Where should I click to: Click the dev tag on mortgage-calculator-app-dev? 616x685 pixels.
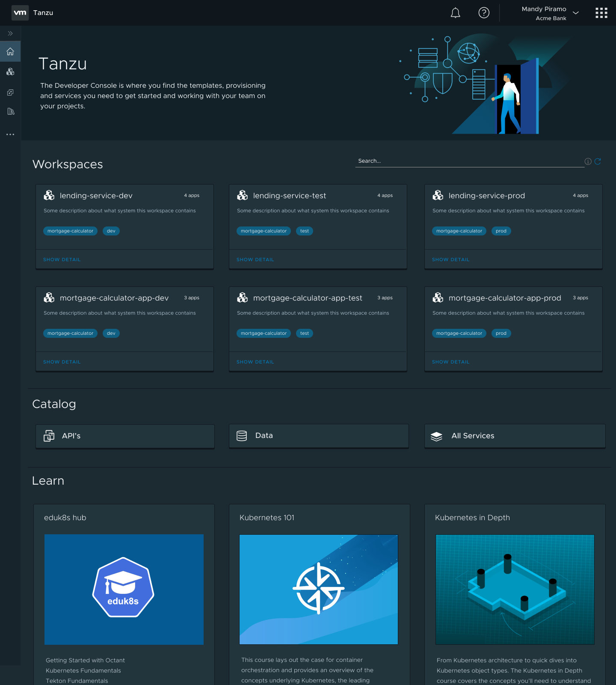tap(111, 333)
